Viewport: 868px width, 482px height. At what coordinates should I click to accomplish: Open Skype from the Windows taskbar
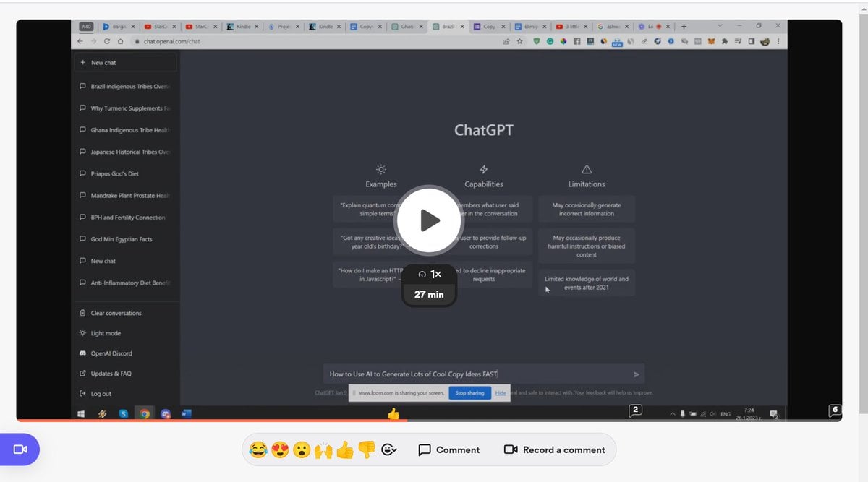[124, 414]
